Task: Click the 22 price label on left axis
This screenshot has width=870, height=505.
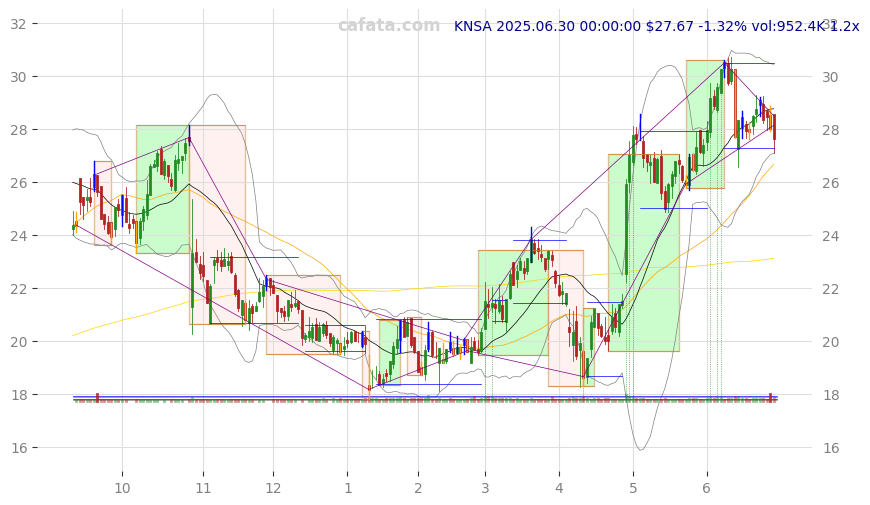Action: 18,289
